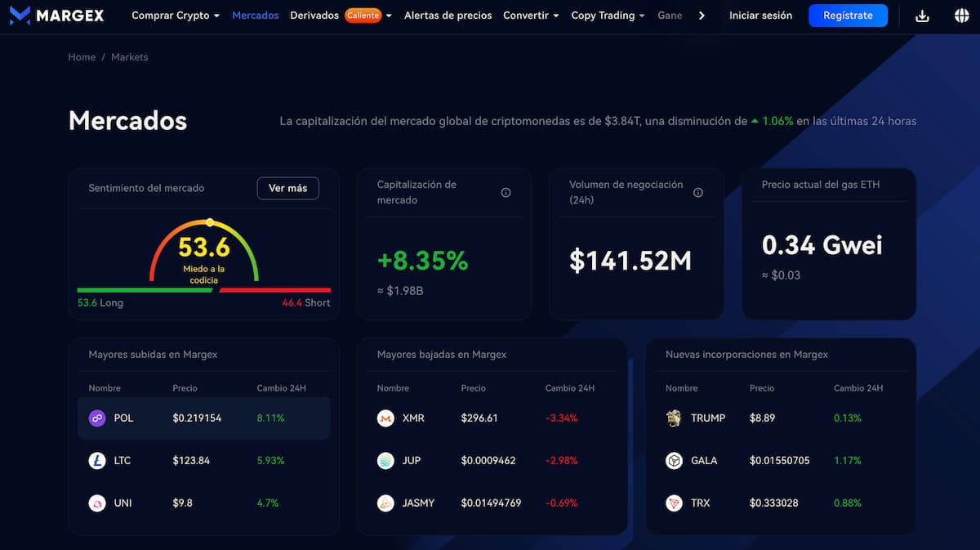980x550 pixels.
Task: Open Alertas de precios from the menu
Action: [448, 15]
